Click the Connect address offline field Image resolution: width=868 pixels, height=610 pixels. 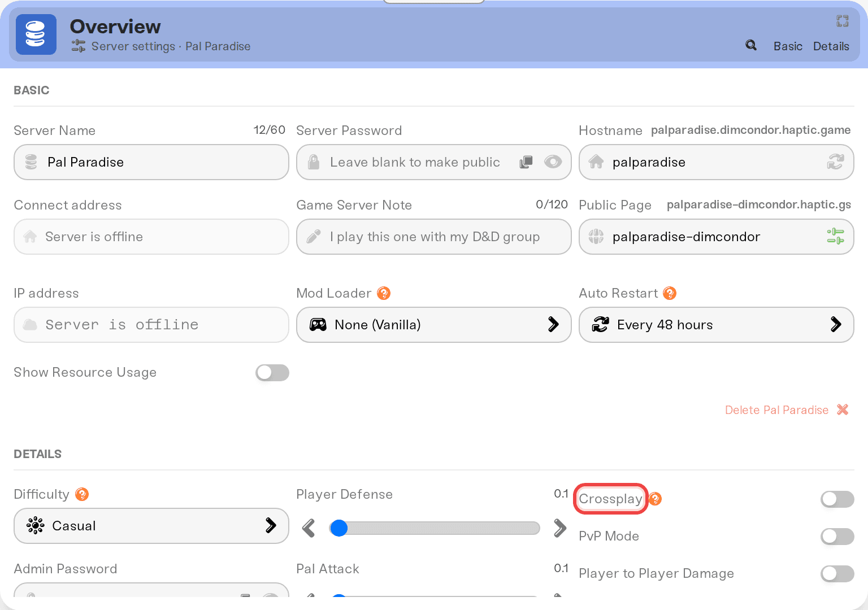[x=151, y=237]
